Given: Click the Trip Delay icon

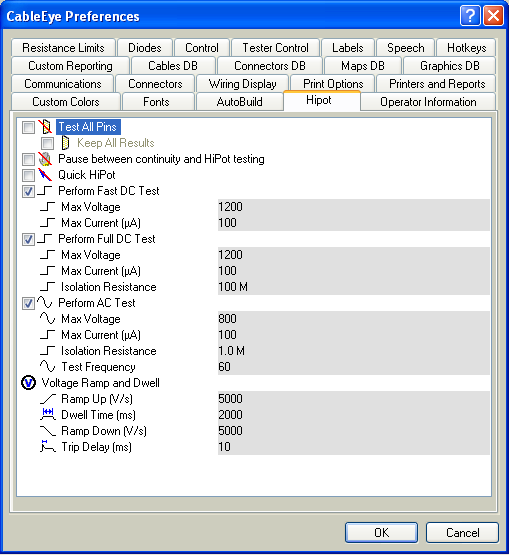Looking at the screenshot, I should click(x=48, y=446).
